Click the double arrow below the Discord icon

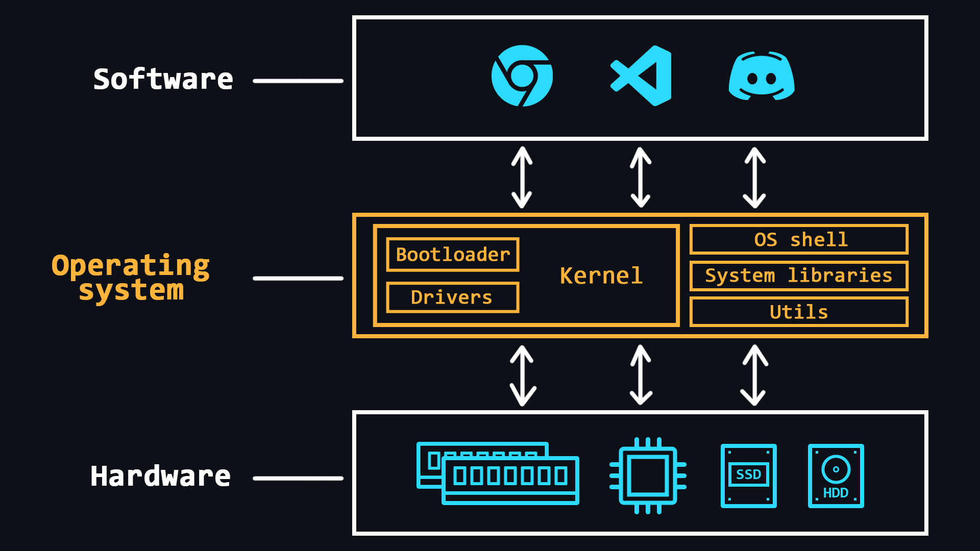[x=754, y=177]
